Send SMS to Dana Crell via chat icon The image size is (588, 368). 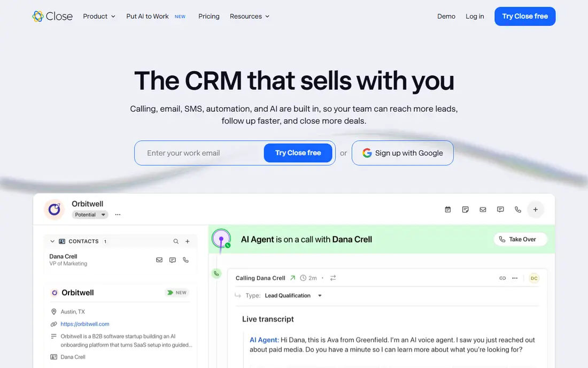(173, 259)
